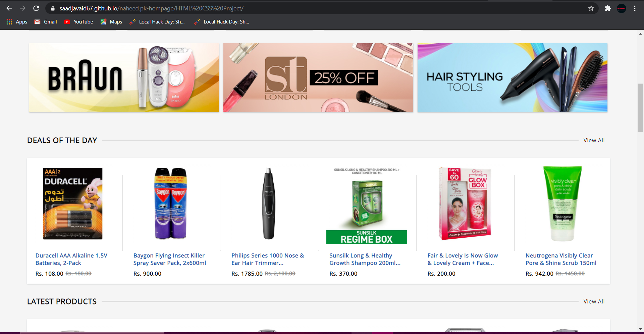Open the Sunsilk Regime Box product image
The width and height of the screenshot is (644, 334).
click(367, 205)
